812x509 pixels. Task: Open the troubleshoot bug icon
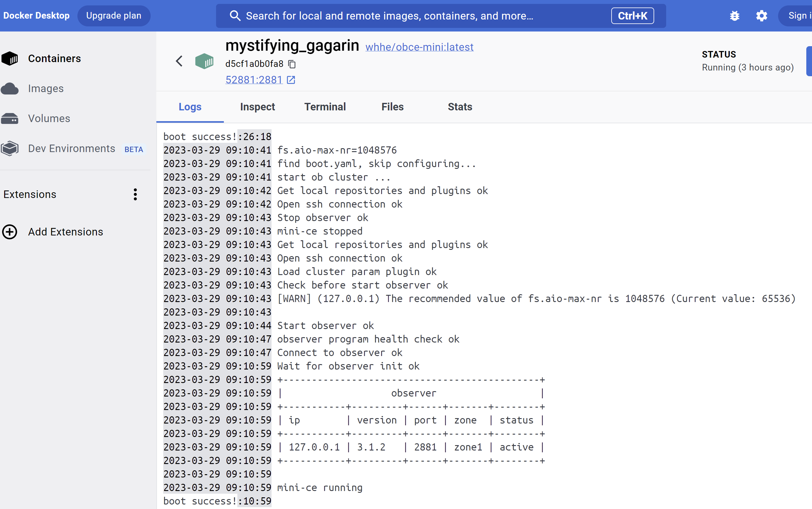735,16
